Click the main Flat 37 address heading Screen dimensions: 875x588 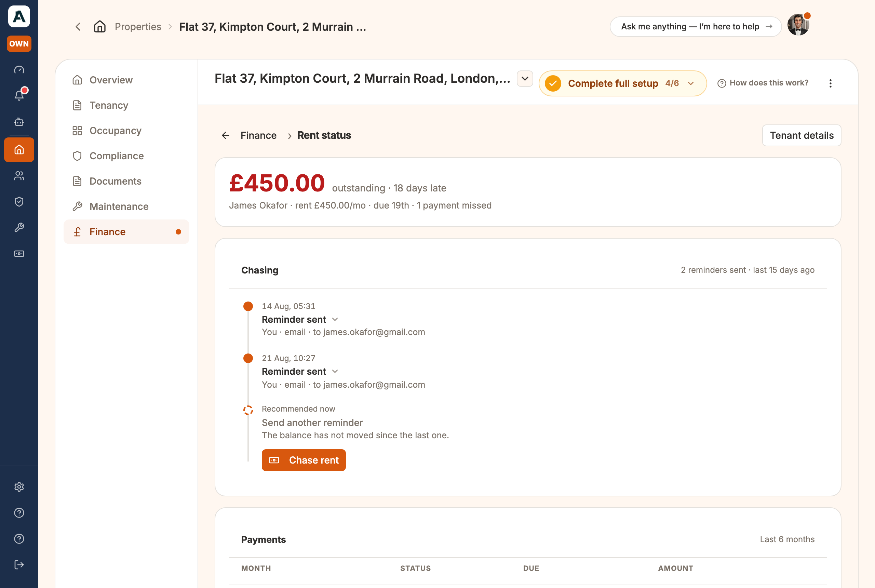(x=363, y=78)
